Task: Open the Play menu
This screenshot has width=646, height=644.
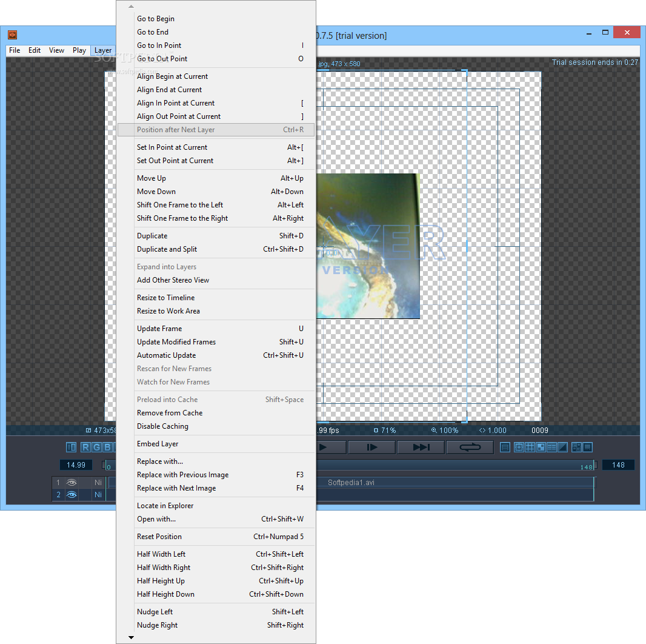Action: point(79,50)
